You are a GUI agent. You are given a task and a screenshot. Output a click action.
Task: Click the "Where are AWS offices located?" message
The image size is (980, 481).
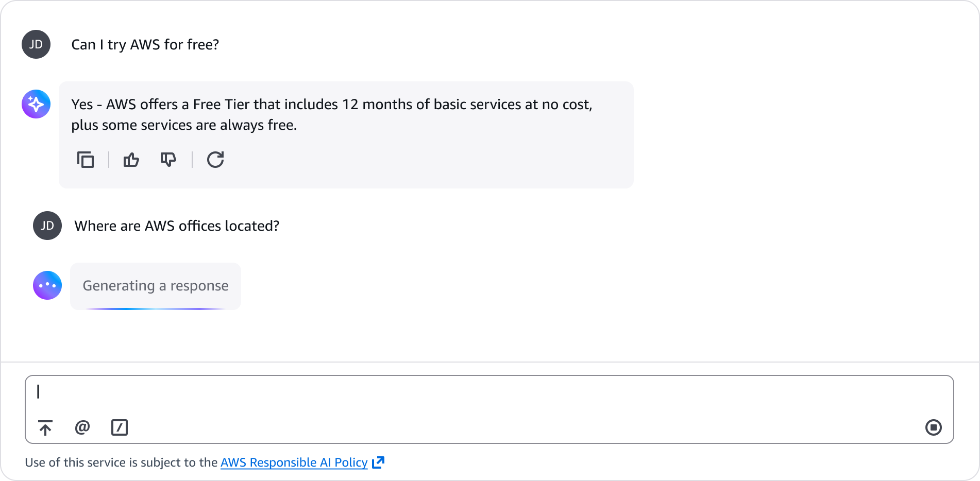(177, 226)
